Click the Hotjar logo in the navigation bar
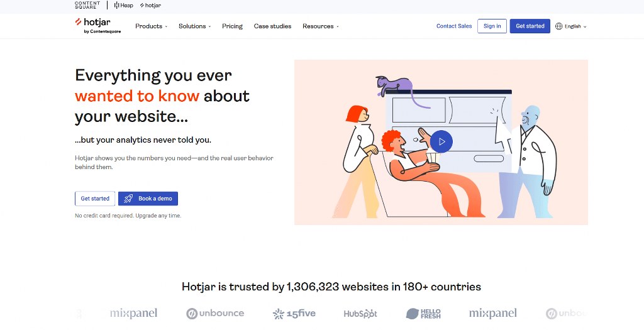This screenshot has height=330, width=644. point(97,25)
